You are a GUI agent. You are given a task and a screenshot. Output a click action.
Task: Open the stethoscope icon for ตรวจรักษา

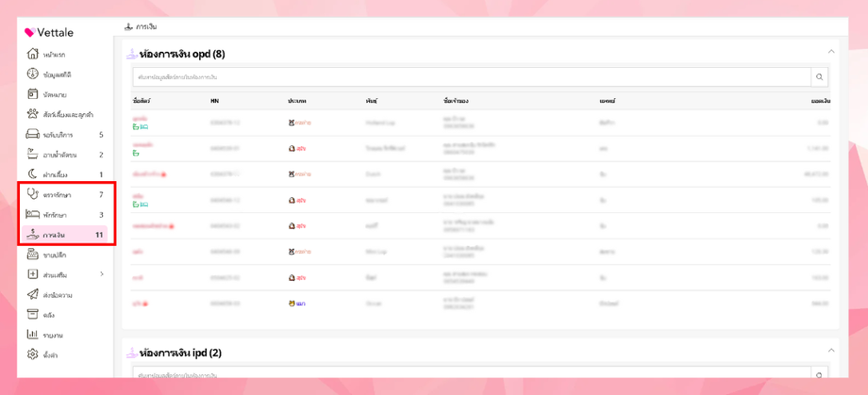pos(32,195)
